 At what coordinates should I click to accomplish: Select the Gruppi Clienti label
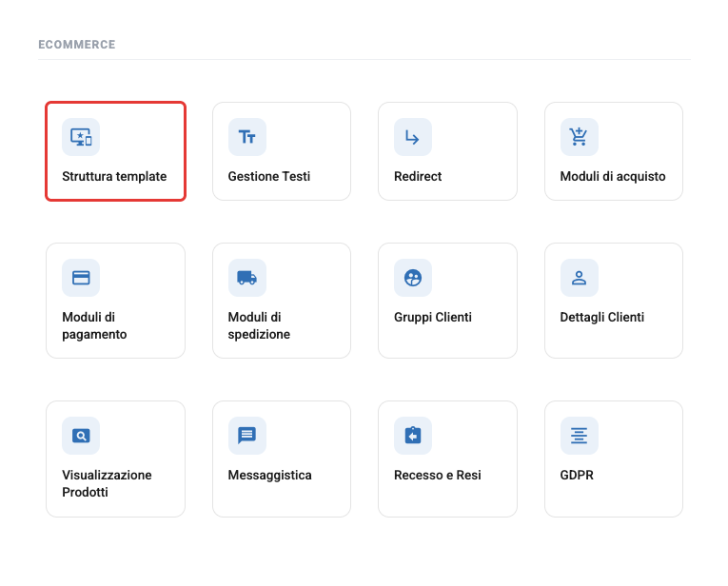pyautogui.click(x=433, y=318)
